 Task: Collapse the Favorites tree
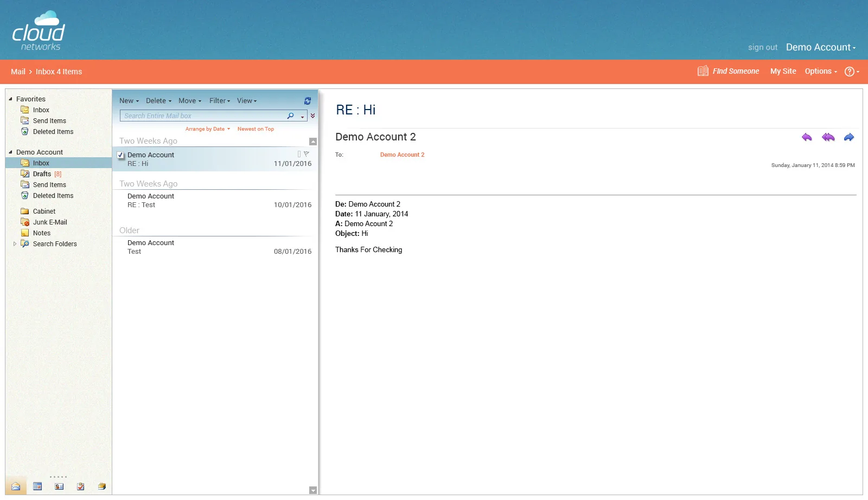coord(10,99)
